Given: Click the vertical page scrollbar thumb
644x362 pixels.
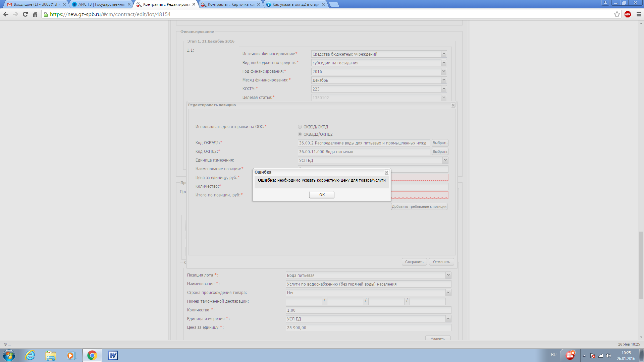Looking at the screenshot, I should pyautogui.click(x=641, y=265).
